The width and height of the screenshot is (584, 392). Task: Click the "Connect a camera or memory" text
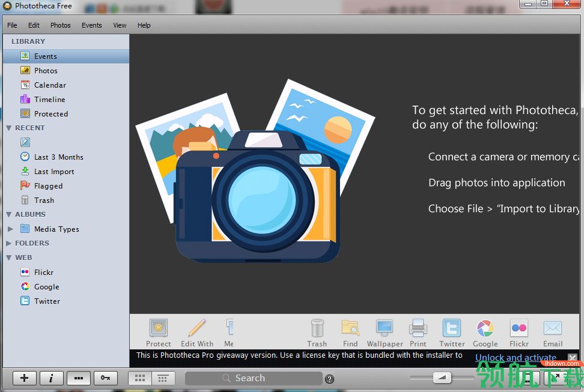tap(504, 157)
